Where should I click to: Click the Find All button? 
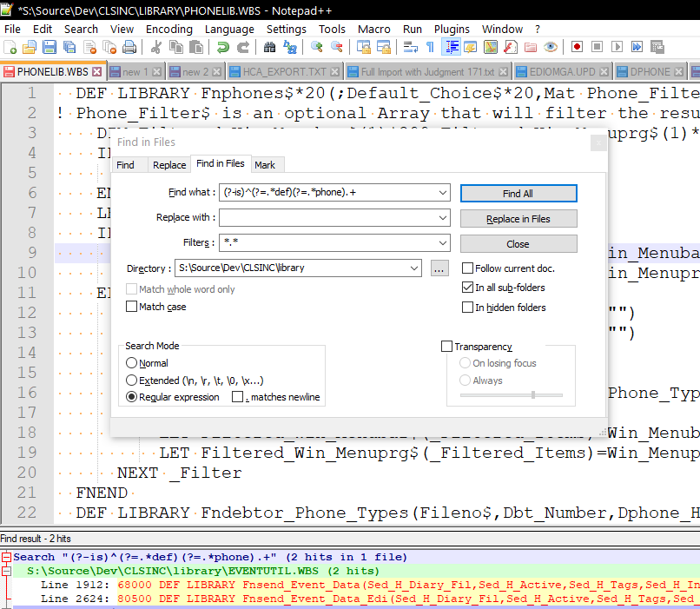point(518,194)
